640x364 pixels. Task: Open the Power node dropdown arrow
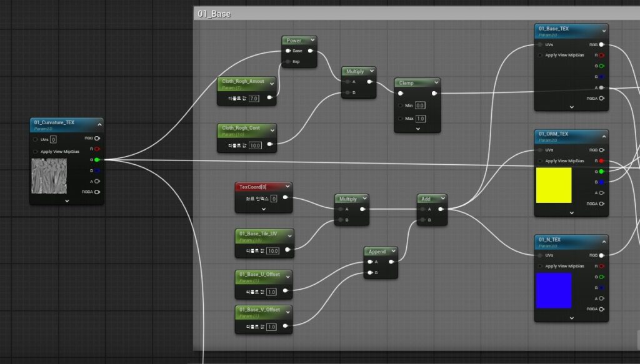[312, 40]
